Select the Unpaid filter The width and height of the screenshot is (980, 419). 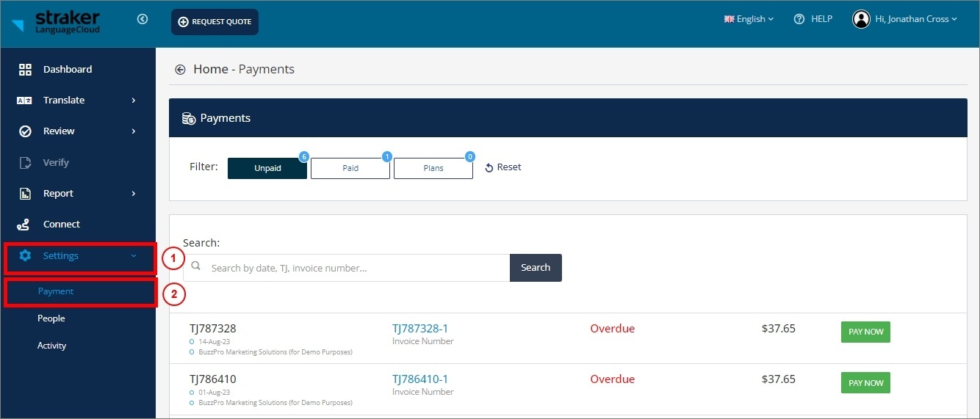pos(267,168)
